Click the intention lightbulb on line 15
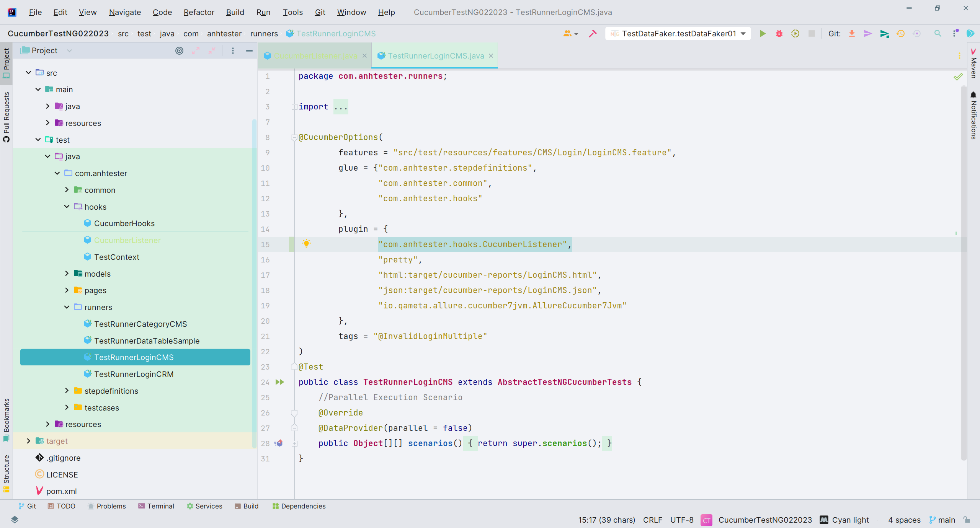This screenshot has width=980, height=528. [x=306, y=243]
